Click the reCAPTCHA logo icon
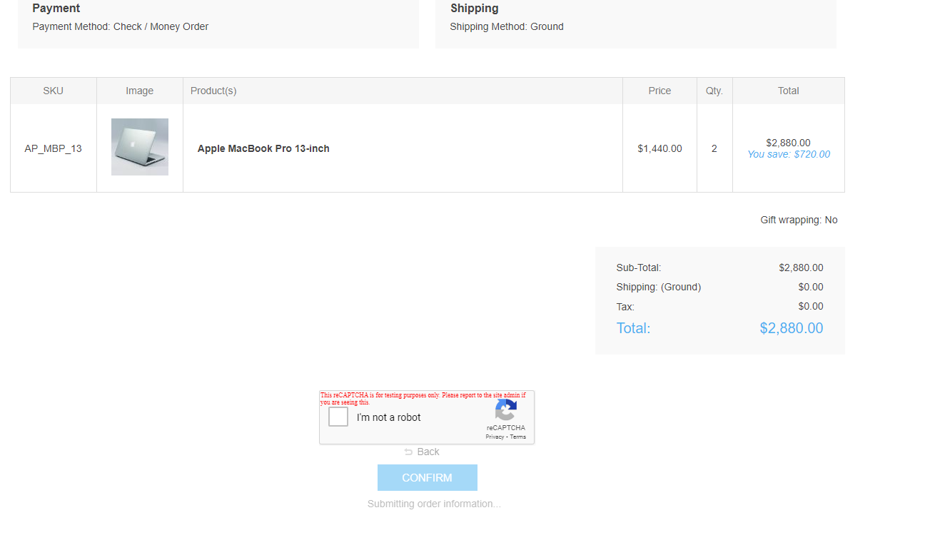This screenshot has height=560, width=940. (x=506, y=412)
